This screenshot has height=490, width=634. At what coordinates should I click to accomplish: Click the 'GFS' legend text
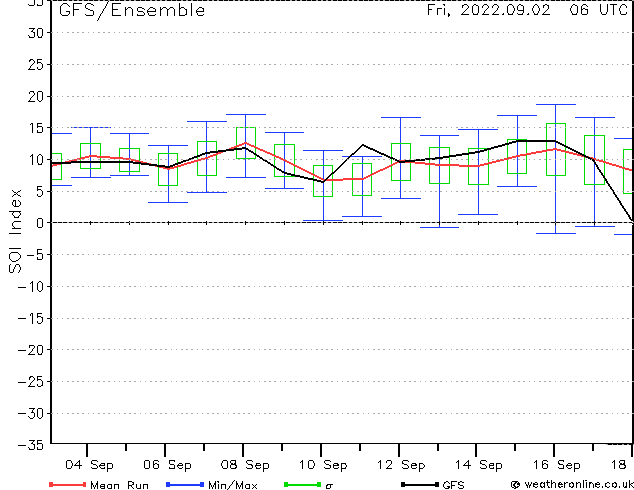[x=453, y=485]
